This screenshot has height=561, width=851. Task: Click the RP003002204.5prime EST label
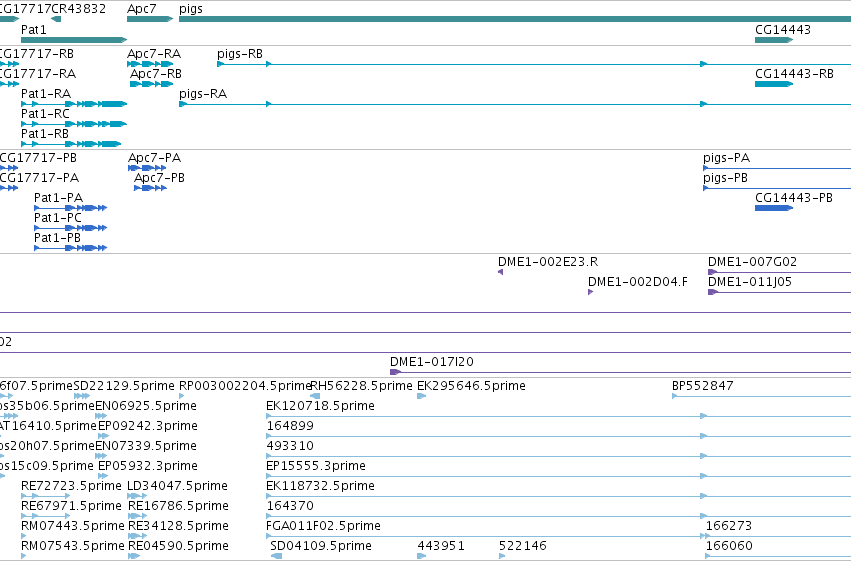coord(245,386)
